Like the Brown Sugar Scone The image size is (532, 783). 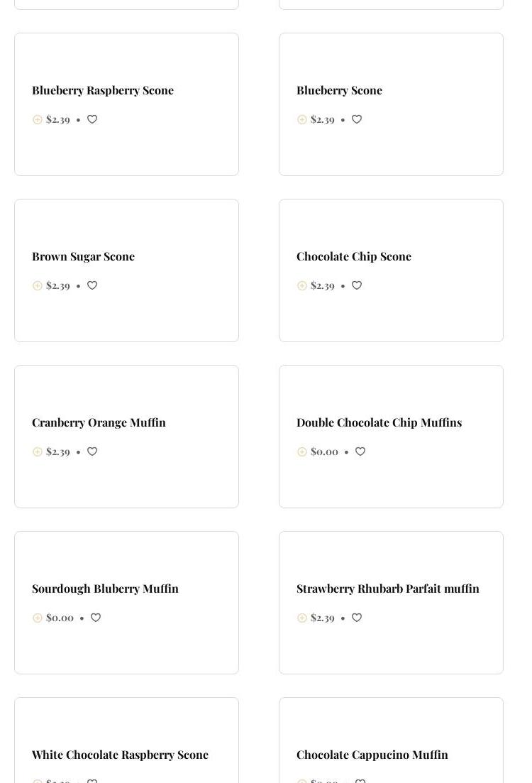point(92,285)
